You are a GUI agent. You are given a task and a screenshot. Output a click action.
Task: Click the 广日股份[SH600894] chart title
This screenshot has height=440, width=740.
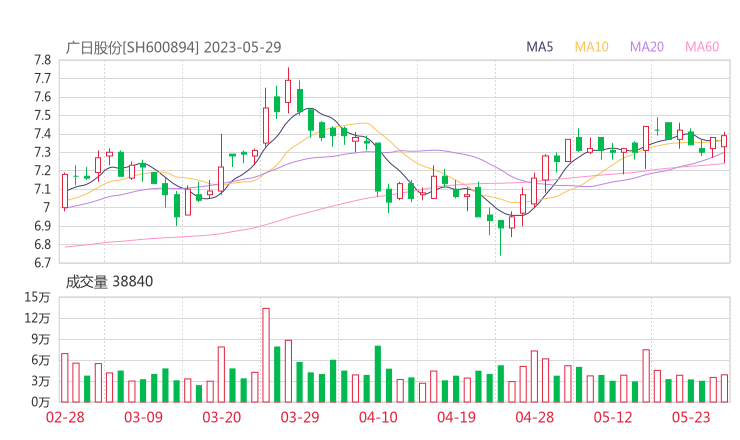133,47
